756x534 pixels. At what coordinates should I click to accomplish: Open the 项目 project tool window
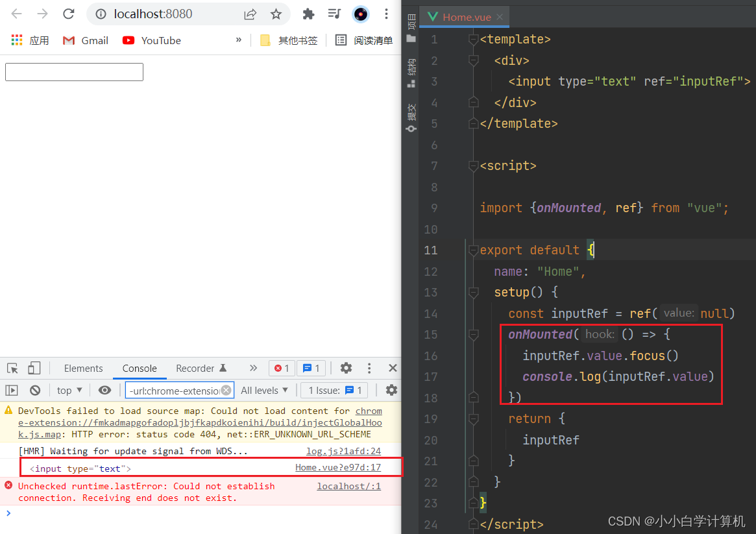[411, 29]
